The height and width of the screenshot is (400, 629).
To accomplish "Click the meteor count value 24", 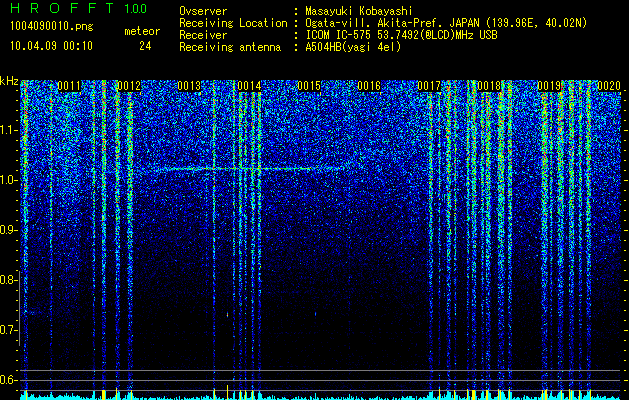I will pyautogui.click(x=145, y=46).
